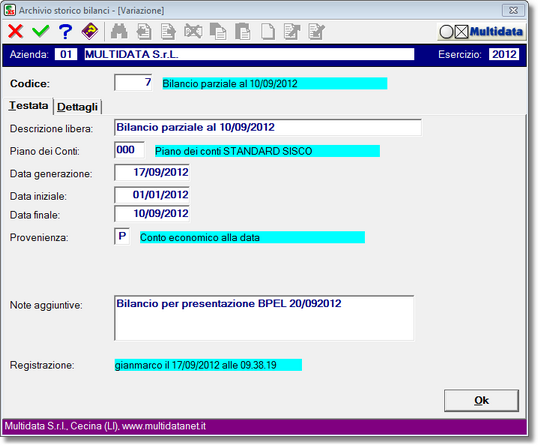Click 'gianmarco il 17/09/2012 alle 09.38.19' text
Image resolution: width=538 pixels, height=446 pixels.
[196, 365]
